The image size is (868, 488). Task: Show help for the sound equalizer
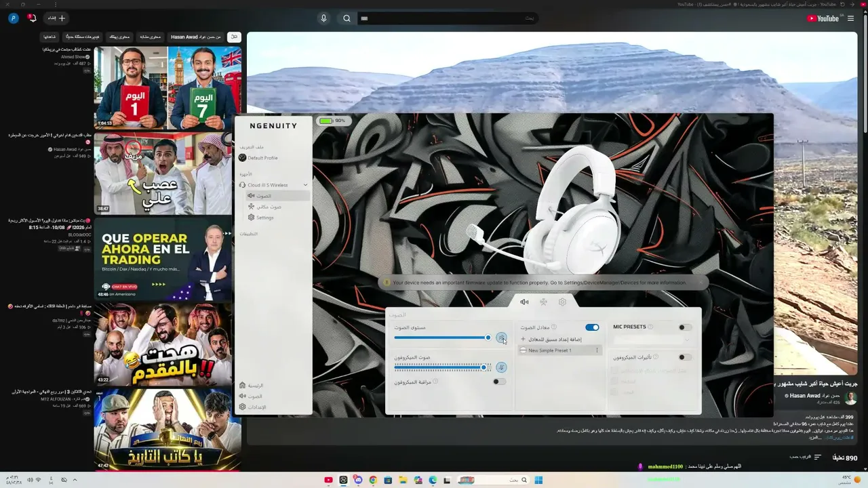click(554, 327)
